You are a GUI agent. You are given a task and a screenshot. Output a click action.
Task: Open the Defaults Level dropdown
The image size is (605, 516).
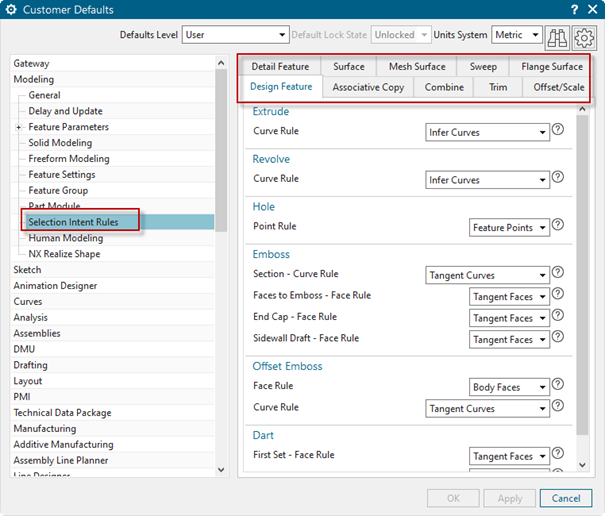pos(234,35)
